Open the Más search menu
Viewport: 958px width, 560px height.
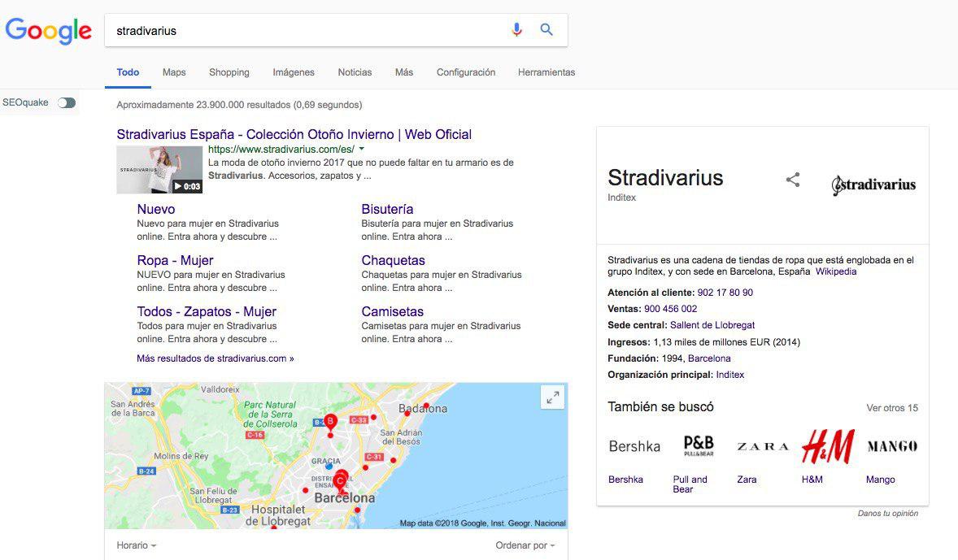click(404, 72)
